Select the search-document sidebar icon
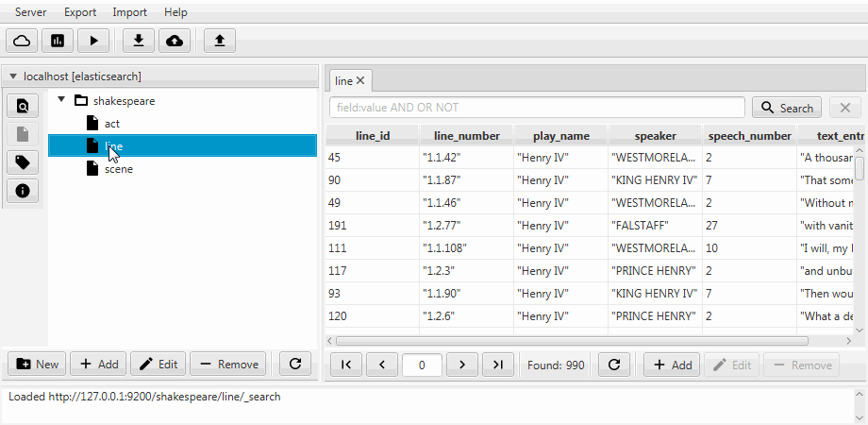 click(x=23, y=106)
